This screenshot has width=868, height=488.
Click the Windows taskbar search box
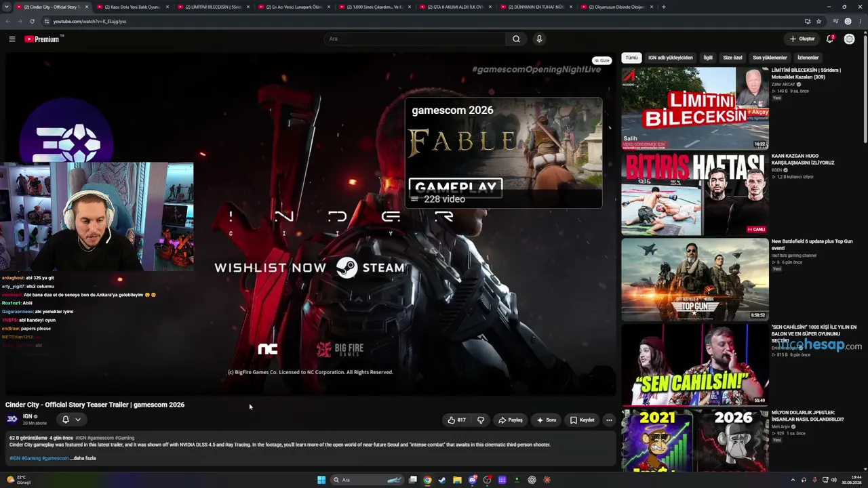tap(366, 480)
